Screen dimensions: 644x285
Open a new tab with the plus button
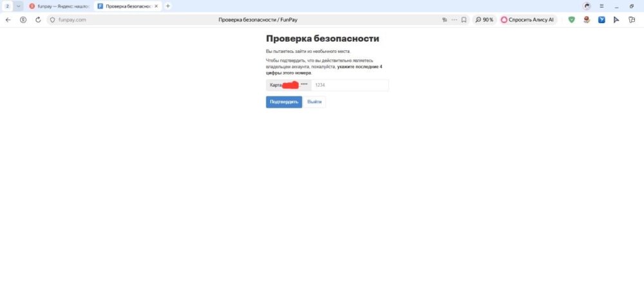pos(167,6)
